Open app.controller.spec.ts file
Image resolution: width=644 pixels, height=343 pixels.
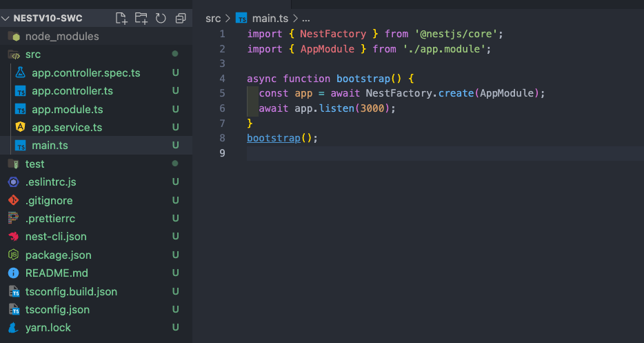pyautogui.click(x=96, y=72)
